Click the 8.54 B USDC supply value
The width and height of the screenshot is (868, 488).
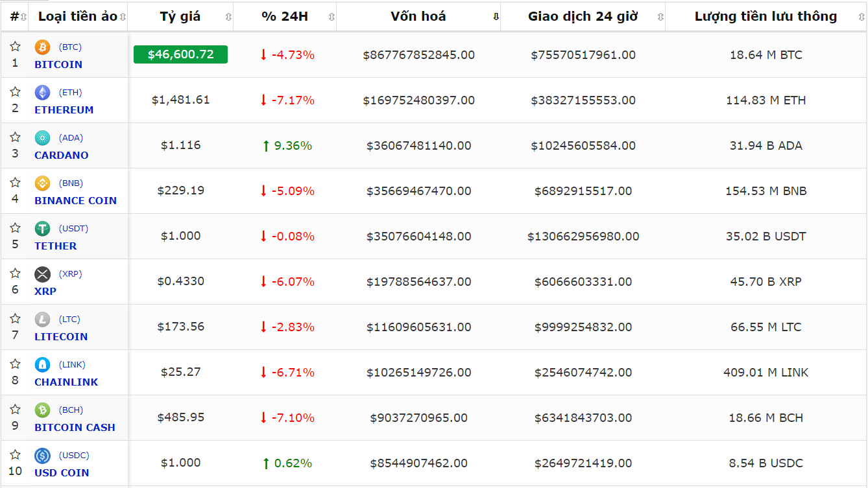766,463
